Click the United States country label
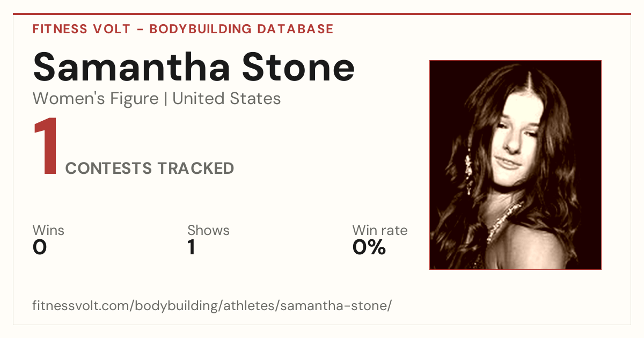This screenshot has height=338, width=644. point(226,99)
